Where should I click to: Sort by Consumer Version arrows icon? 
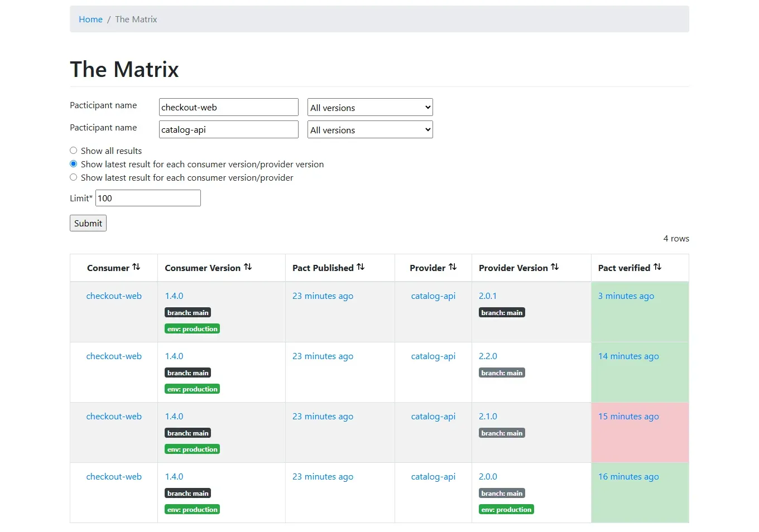(x=248, y=267)
